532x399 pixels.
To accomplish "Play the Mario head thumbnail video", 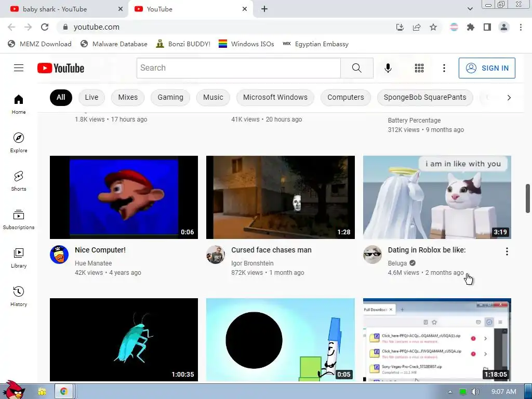I will [124, 197].
